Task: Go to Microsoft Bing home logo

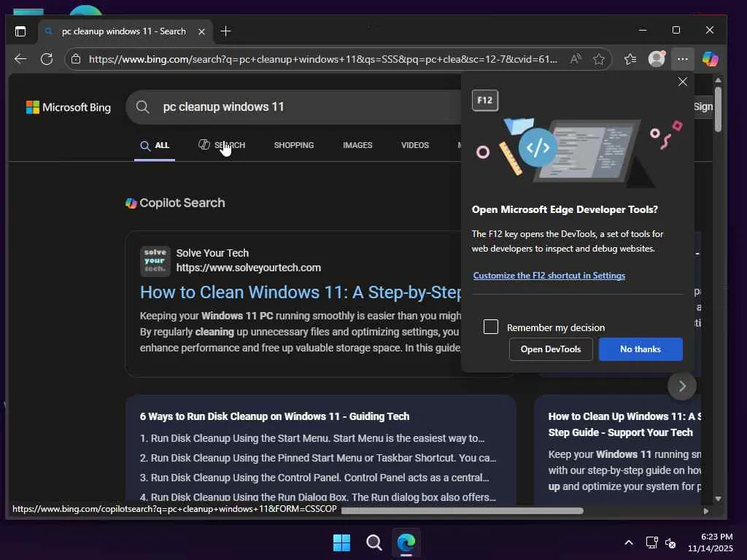Action: click(x=69, y=107)
